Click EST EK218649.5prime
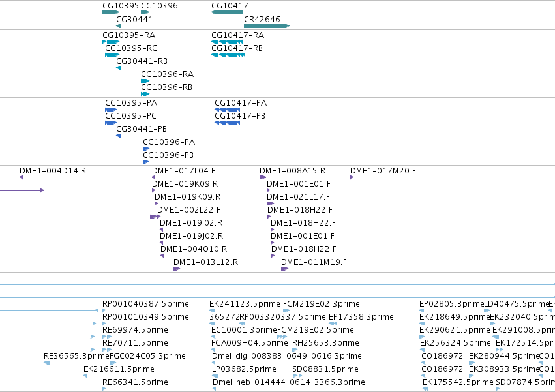This screenshot has width=555, height=392. point(455,317)
